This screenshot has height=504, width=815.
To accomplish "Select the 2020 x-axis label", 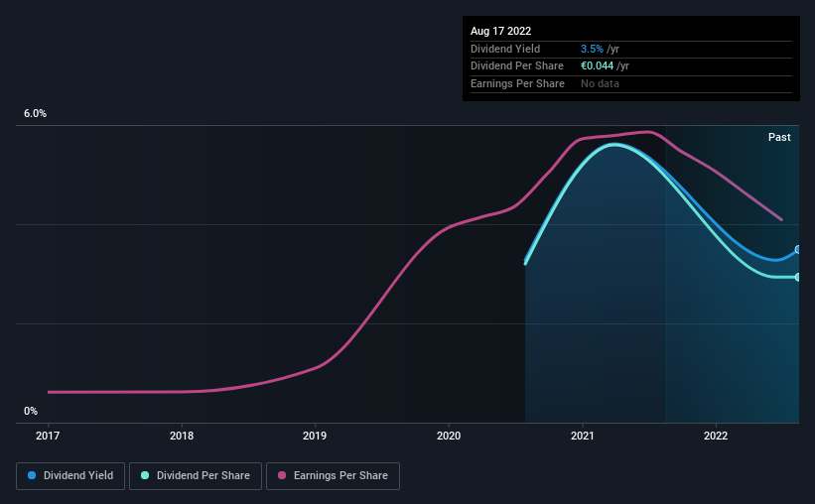I will click(x=449, y=436).
